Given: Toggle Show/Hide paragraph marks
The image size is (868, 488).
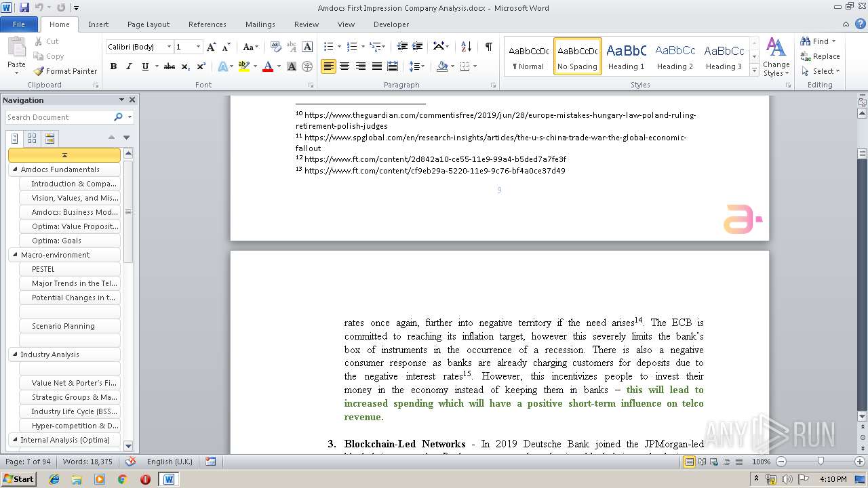Looking at the screenshot, I should (x=488, y=47).
